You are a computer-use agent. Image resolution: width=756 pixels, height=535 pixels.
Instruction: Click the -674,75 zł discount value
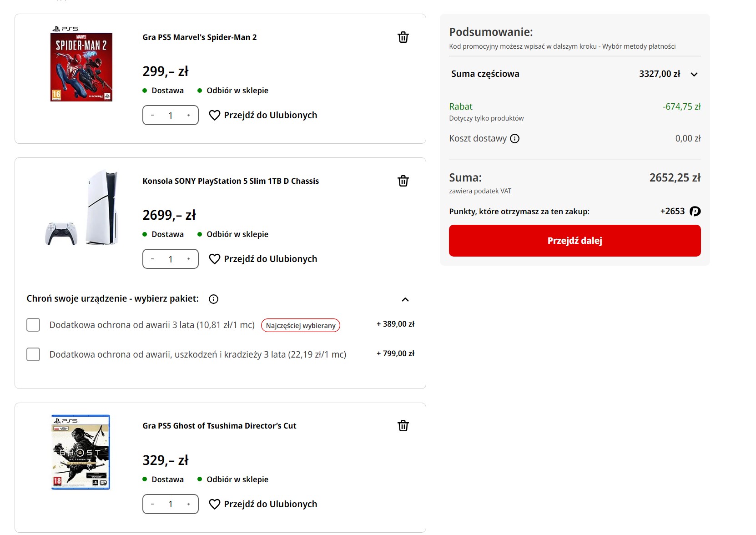[682, 106]
